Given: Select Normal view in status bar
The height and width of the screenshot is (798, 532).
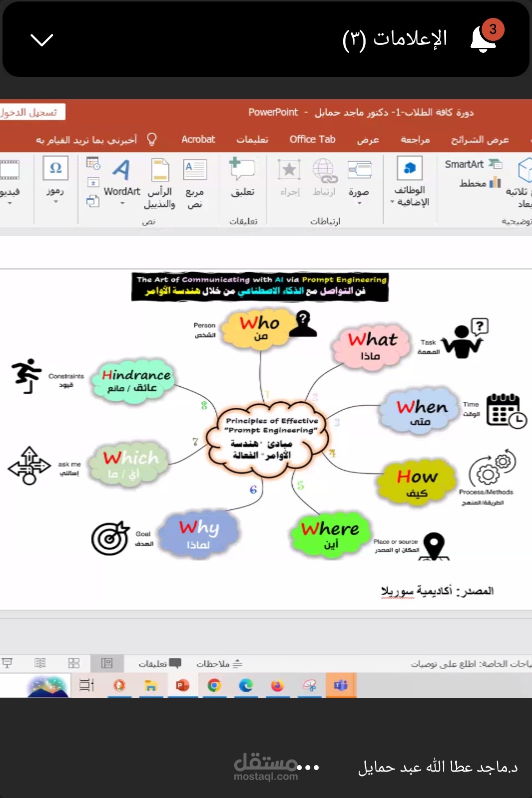Looking at the screenshot, I should 107,663.
